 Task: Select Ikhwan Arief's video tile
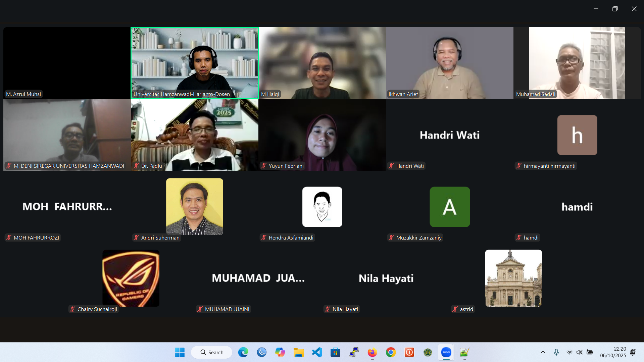pos(449,63)
